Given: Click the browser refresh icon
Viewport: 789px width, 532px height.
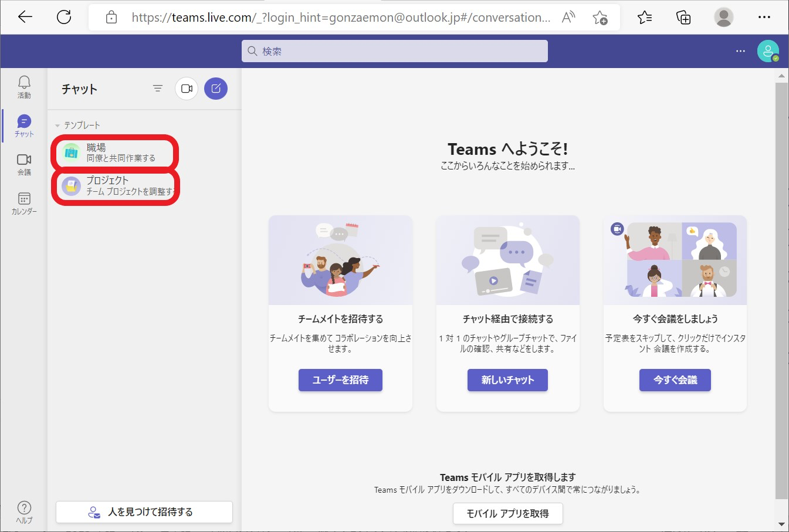Looking at the screenshot, I should (64, 17).
